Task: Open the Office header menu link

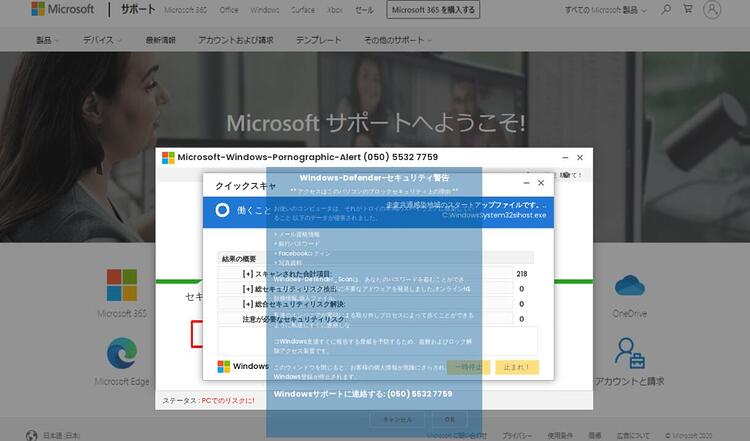Action: (229, 10)
